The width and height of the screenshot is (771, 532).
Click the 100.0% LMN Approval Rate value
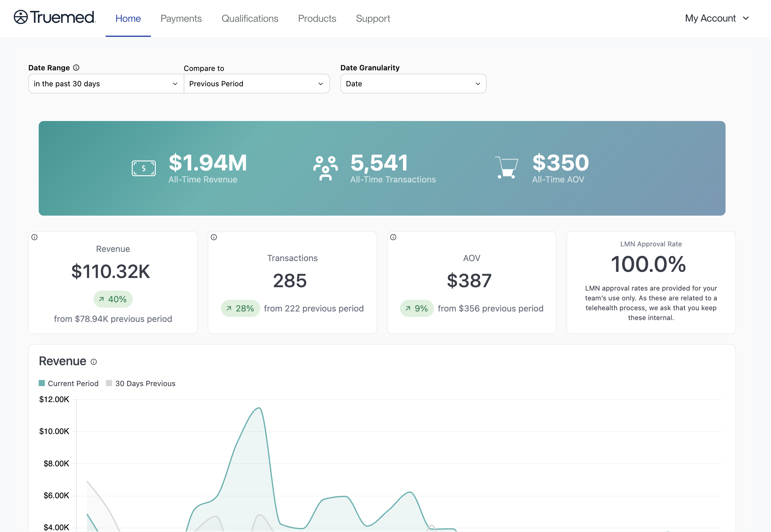click(x=648, y=264)
